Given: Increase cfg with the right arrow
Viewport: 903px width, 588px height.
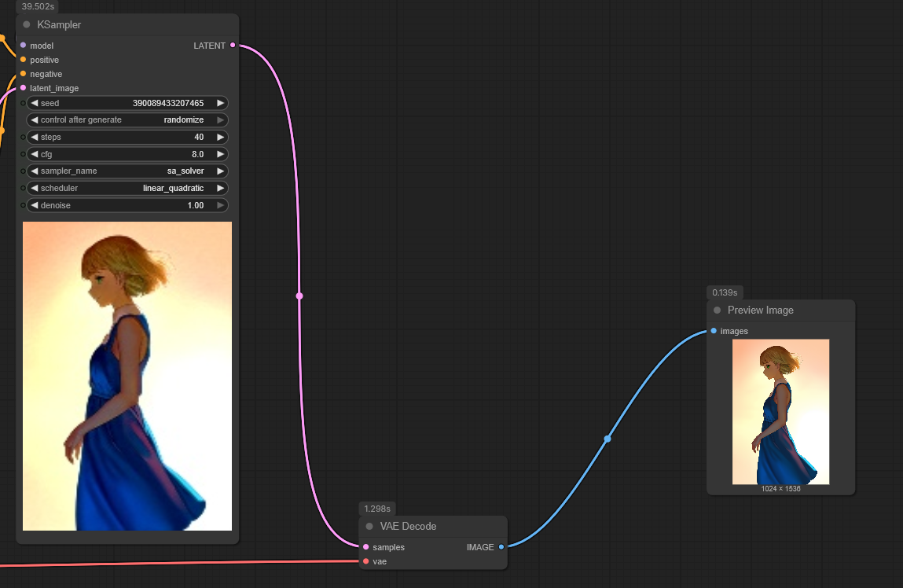Looking at the screenshot, I should pos(220,154).
